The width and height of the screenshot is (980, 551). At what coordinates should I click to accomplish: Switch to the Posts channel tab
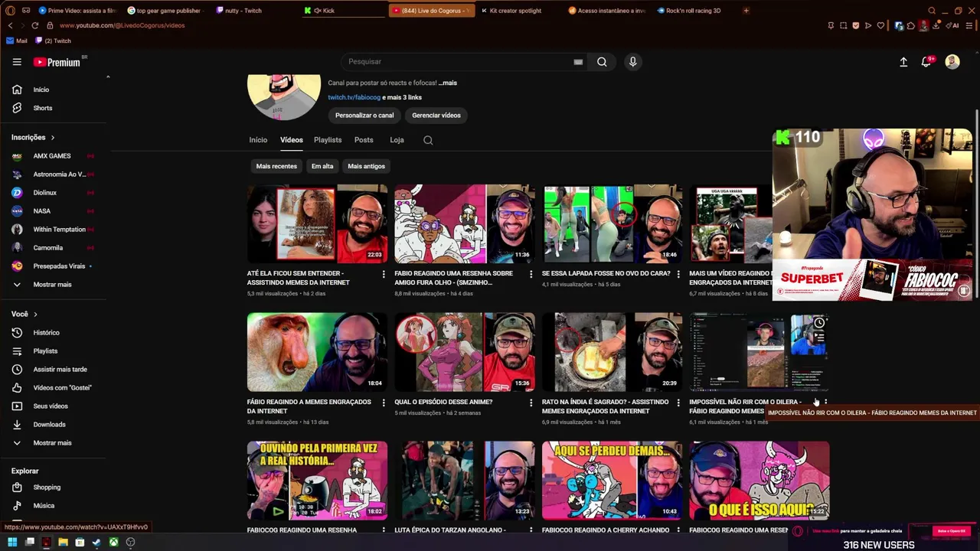pos(364,140)
